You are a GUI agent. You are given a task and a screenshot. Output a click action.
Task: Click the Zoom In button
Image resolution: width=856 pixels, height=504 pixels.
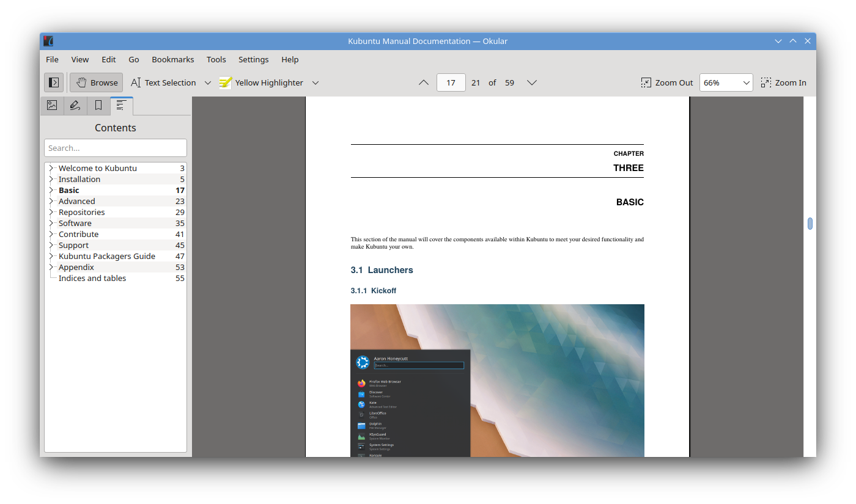(x=784, y=82)
